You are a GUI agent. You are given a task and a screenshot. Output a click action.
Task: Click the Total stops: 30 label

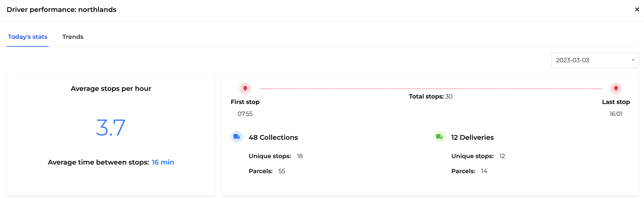(430, 96)
